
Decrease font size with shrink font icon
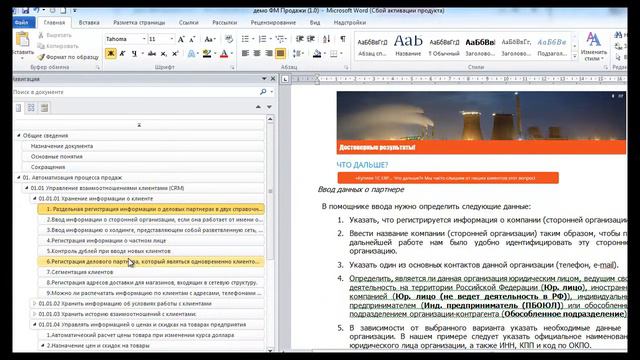192,40
